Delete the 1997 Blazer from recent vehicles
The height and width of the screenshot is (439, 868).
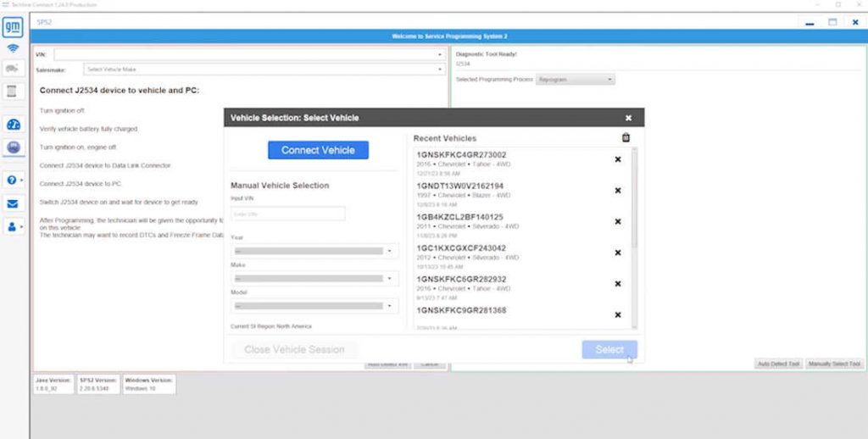coord(617,191)
